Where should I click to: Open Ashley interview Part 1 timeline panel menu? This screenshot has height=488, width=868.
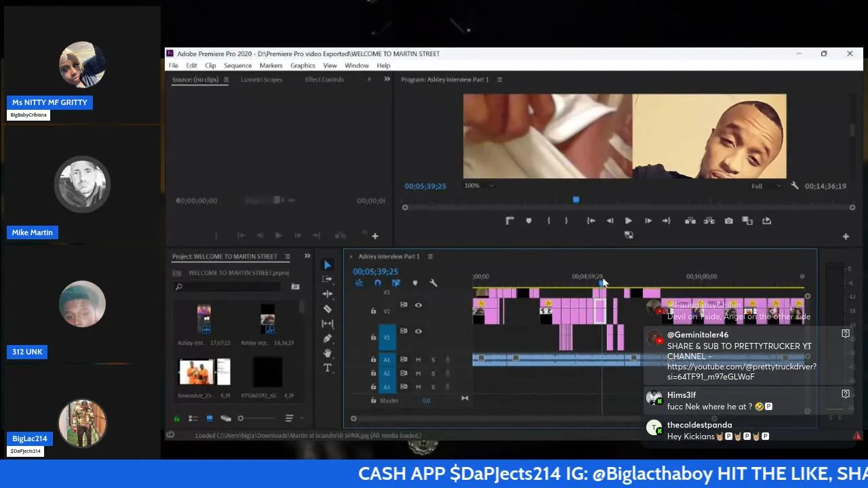point(430,257)
